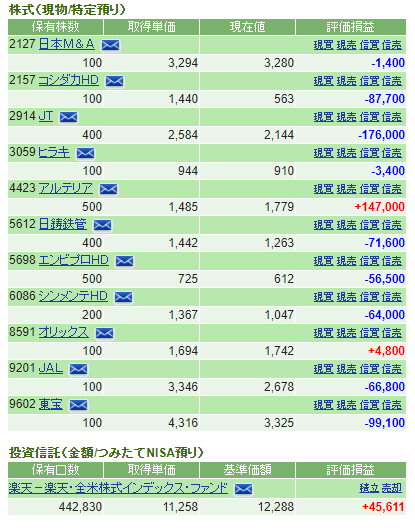415x528 pixels.
Task: Click the 積立 link for the Rakuten fund
Action: [370, 488]
